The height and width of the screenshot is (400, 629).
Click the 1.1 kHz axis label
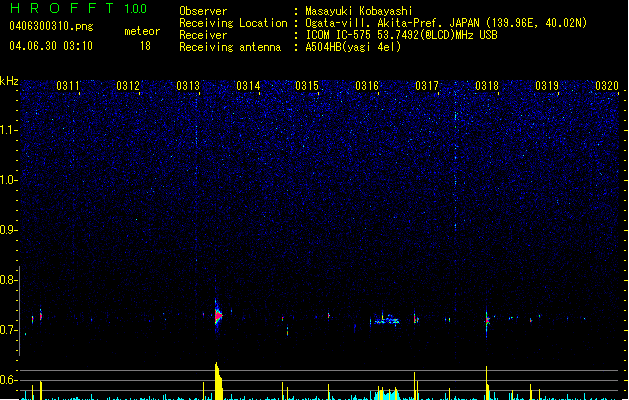8,130
